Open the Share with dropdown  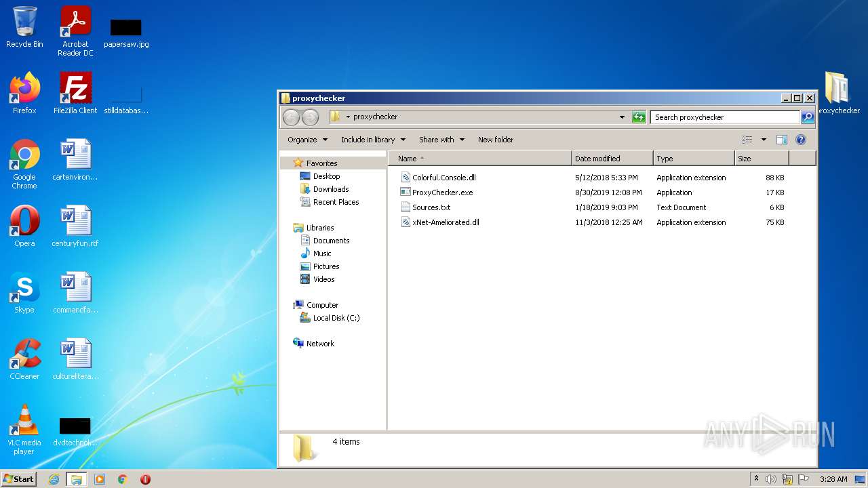441,140
